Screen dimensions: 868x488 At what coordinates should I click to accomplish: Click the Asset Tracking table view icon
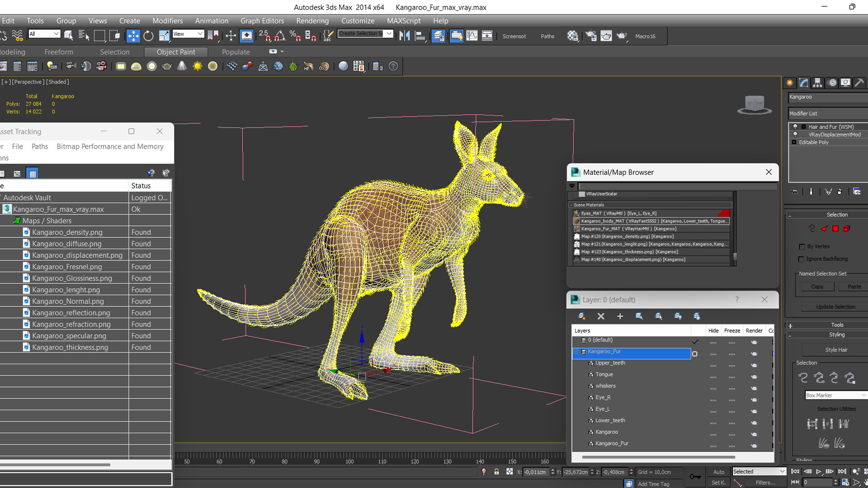(x=32, y=174)
